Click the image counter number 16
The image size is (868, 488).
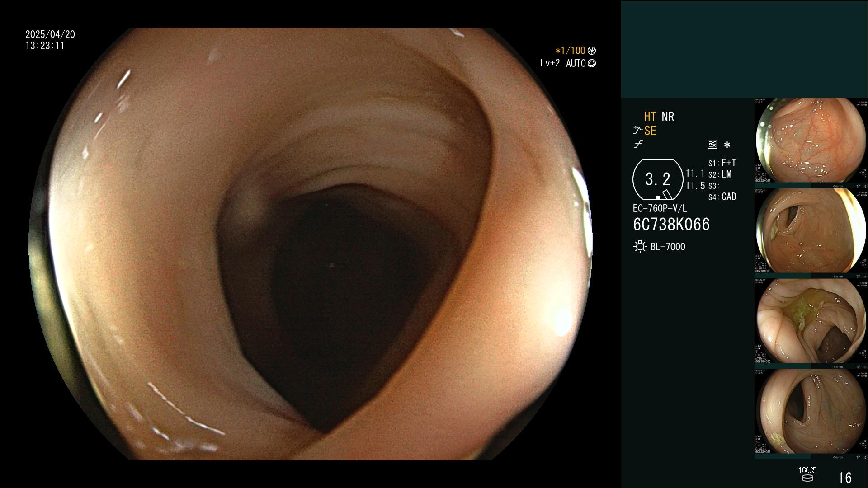[x=845, y=478]
